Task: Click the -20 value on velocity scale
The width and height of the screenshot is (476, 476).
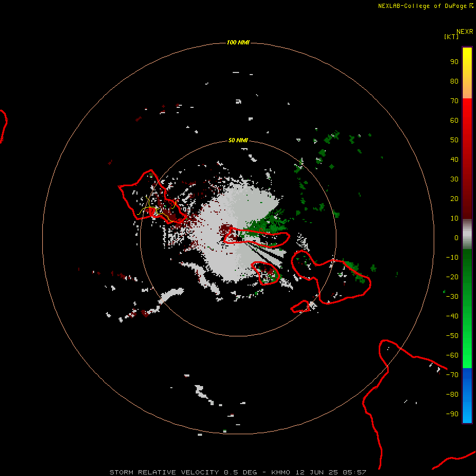Action: point(452,277)
